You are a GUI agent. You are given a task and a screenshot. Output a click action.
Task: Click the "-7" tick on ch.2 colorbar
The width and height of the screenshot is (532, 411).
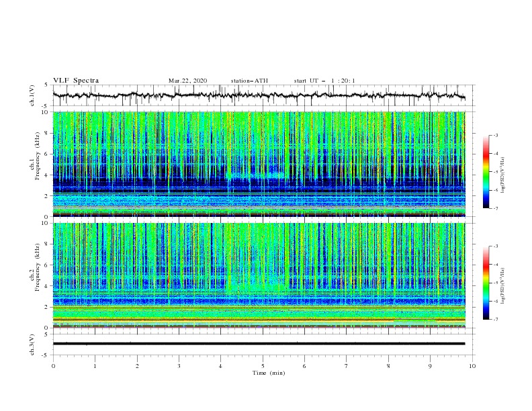point(496,320)
